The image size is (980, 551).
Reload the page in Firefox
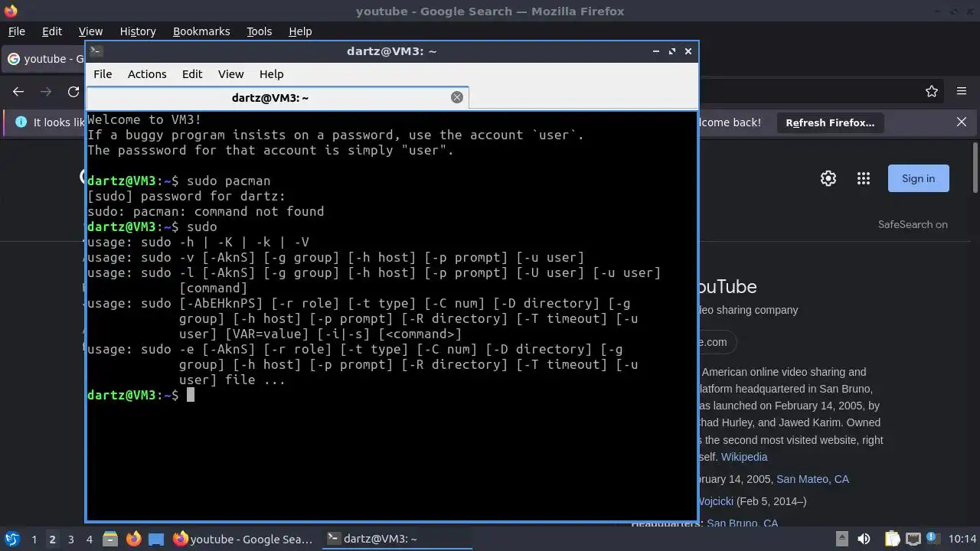73,91
